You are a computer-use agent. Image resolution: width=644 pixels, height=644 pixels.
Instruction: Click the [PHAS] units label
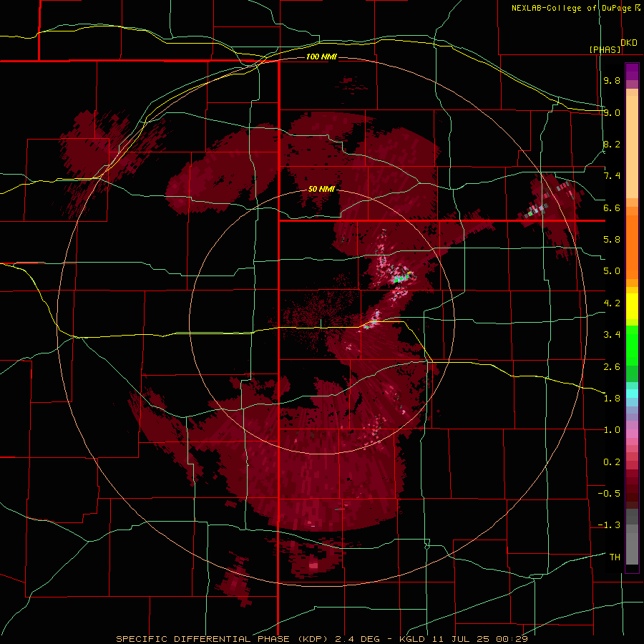pos(605,49)
